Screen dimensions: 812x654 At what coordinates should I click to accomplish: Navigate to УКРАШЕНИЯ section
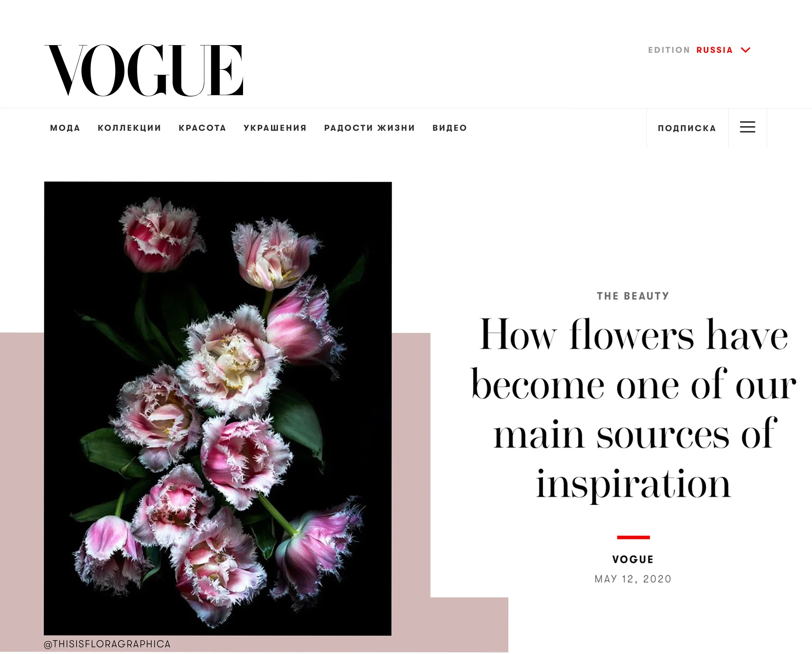(x=275, y=128)
